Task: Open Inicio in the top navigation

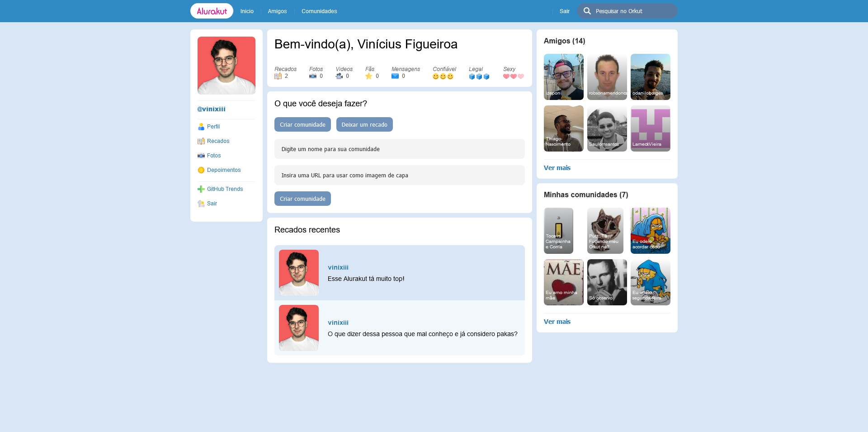Action: [247, 11]
